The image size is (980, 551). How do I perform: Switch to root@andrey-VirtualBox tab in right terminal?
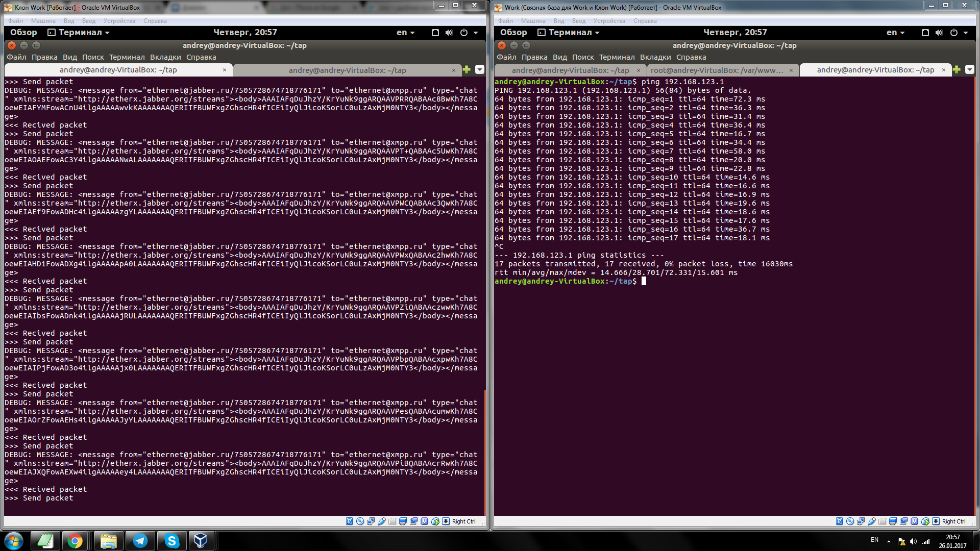(717, 70)
